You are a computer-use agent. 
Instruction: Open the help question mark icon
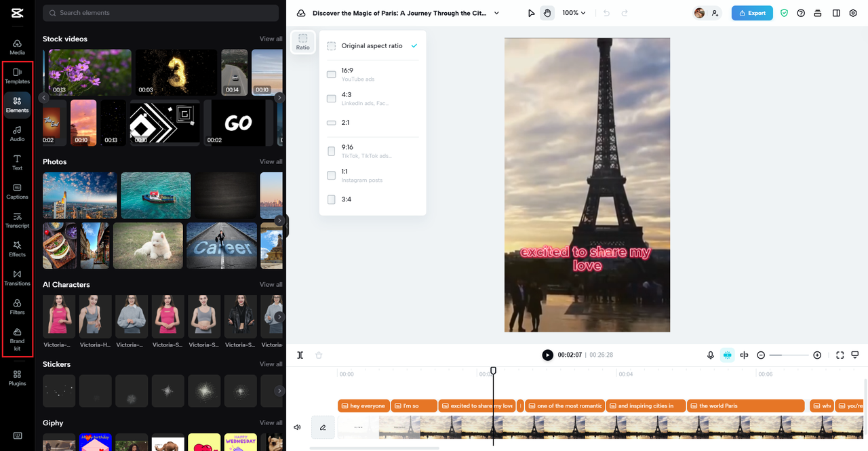[x=801, y=13]
